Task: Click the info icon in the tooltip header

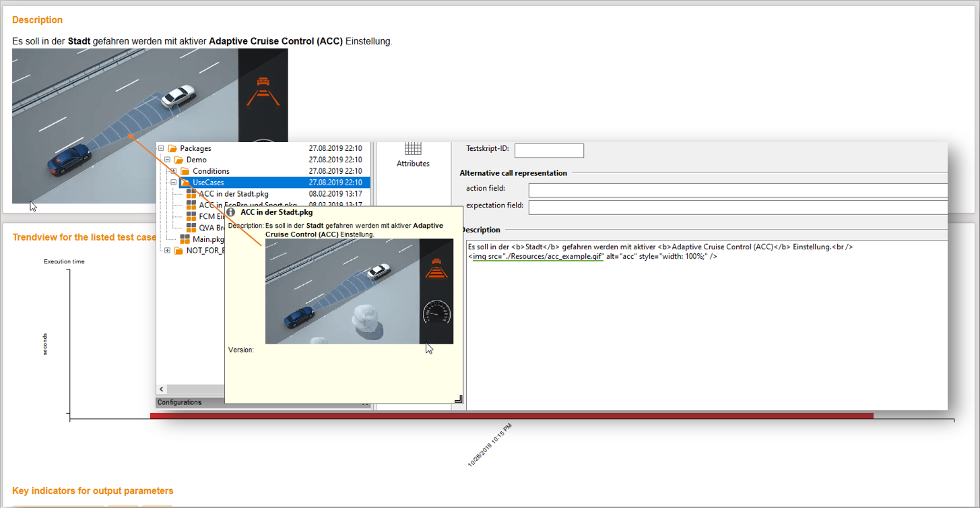Action: pyautogui.click(x=230, y=212)
